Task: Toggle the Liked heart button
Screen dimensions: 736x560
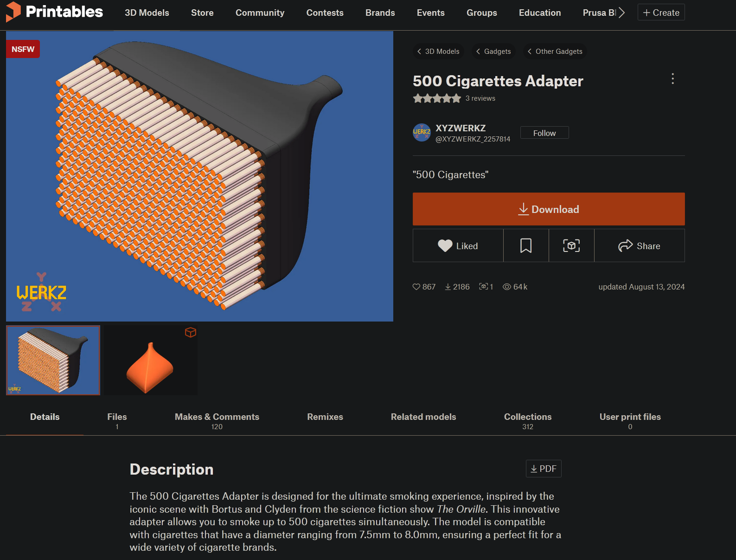Action: [458, 245]
